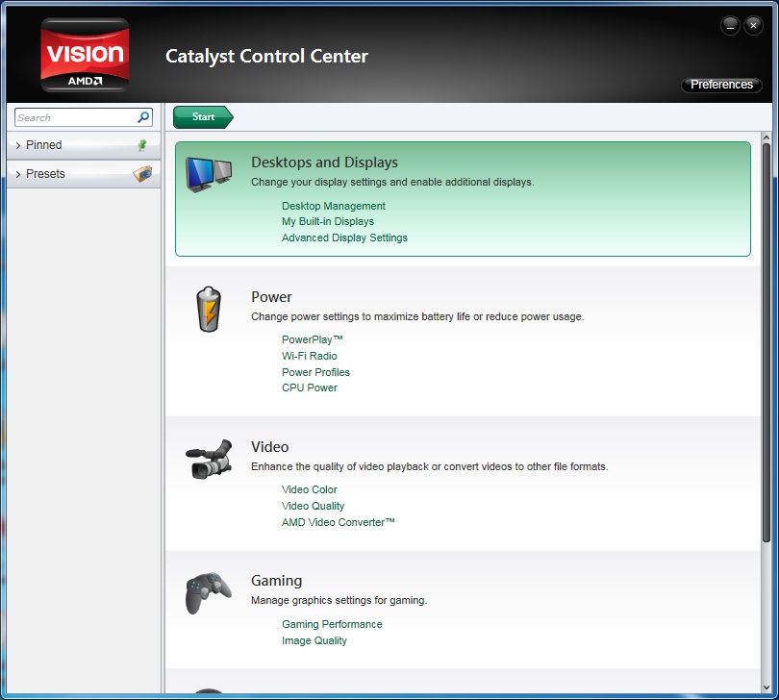Viewport: 779px width, 700px height.
Task: Select the Desktops and Displays heading
Action: (324, 162)
